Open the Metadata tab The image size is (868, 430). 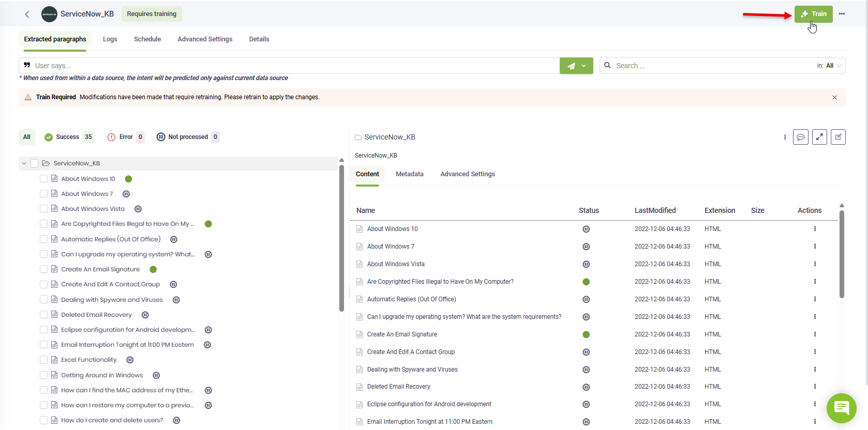[x=409, y=174]
